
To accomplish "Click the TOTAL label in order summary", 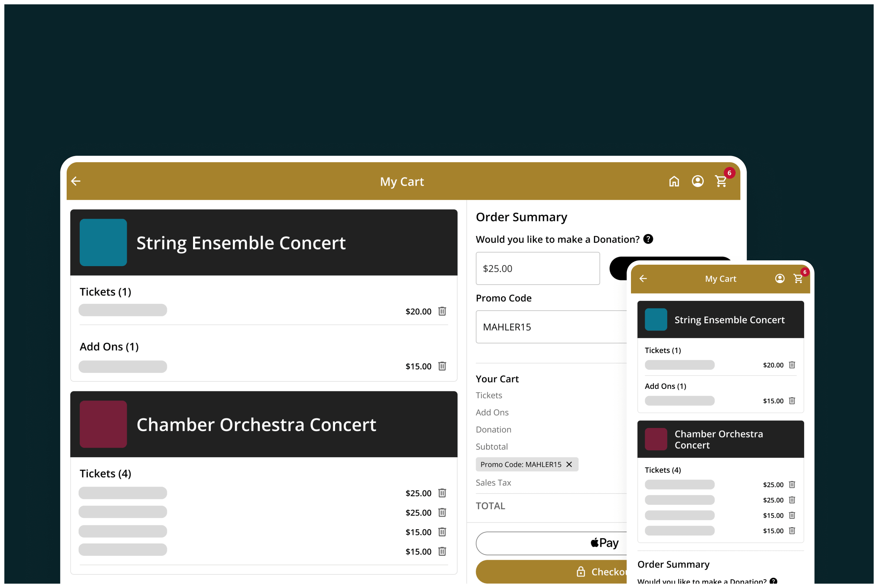I will (x=490, y=505).
